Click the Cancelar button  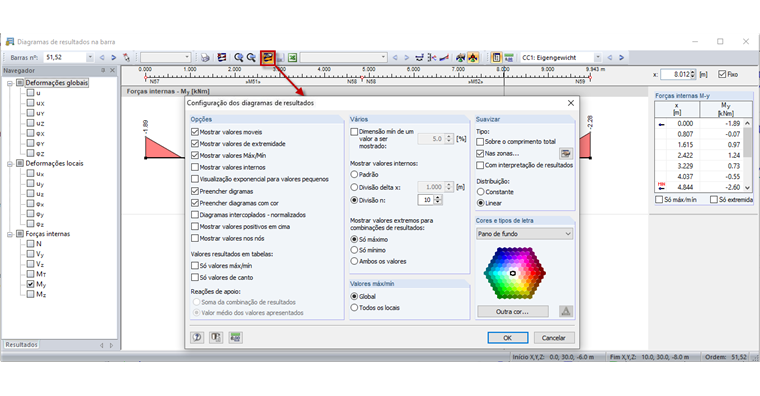point(554,338)
